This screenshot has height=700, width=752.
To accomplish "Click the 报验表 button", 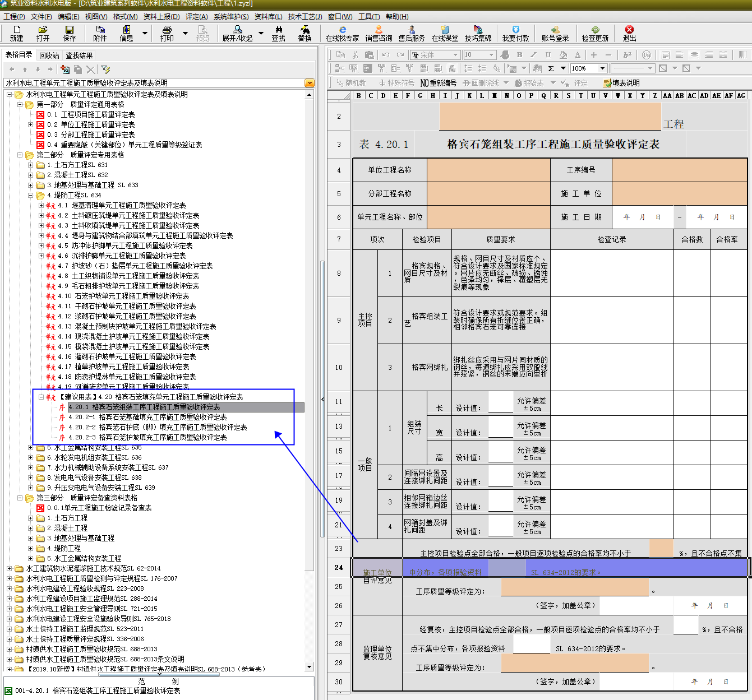I will point(529,83).
